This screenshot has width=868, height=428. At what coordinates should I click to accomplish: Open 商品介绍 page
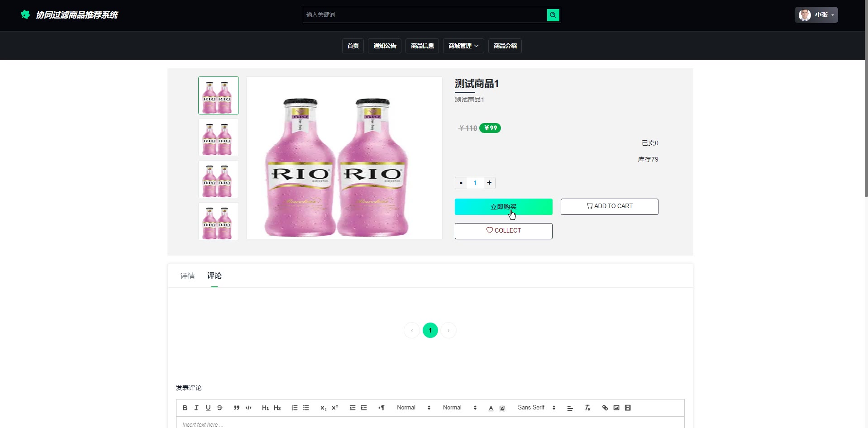[505, 46]
